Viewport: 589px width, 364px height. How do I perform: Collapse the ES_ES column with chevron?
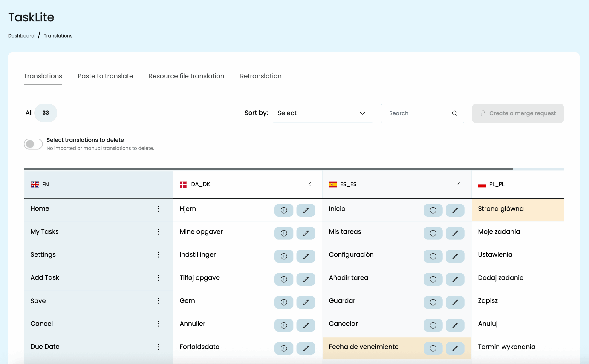(x=459, y=184)
